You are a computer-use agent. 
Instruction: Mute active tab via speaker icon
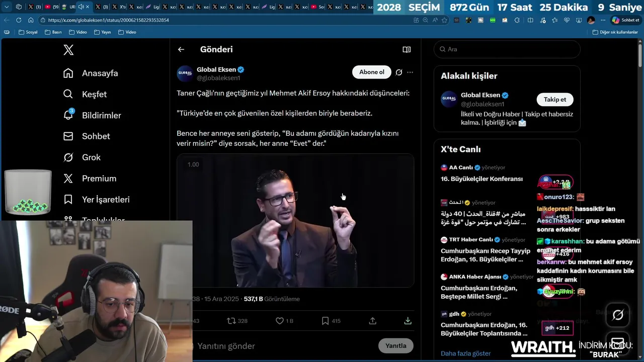[80, 7]
